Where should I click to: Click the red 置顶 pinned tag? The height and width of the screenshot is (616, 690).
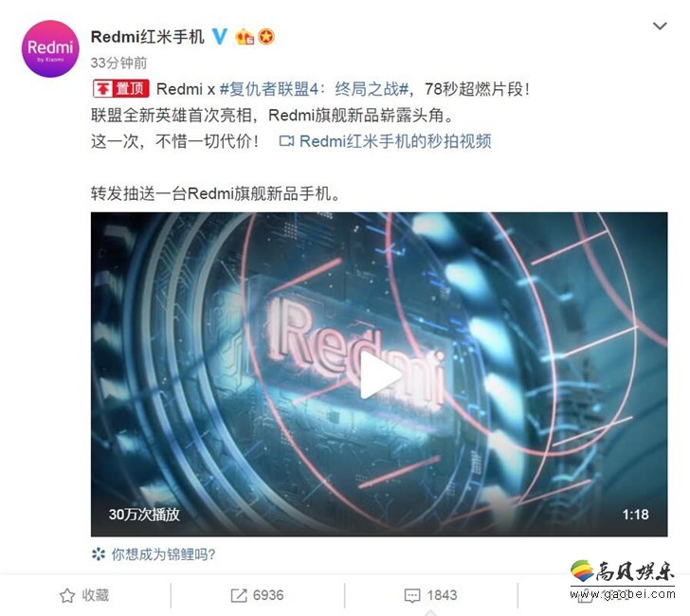point(121,89)
